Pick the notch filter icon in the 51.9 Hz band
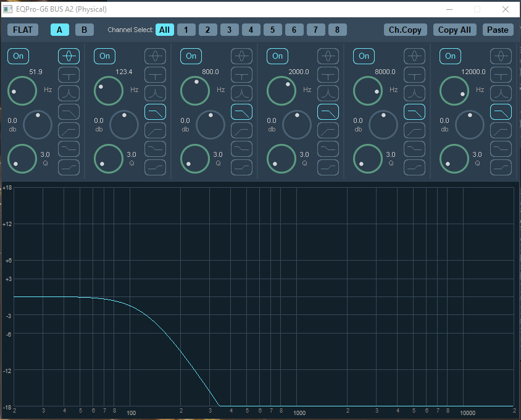This screenshot has height=420, width=521. (x=69, y=75)
